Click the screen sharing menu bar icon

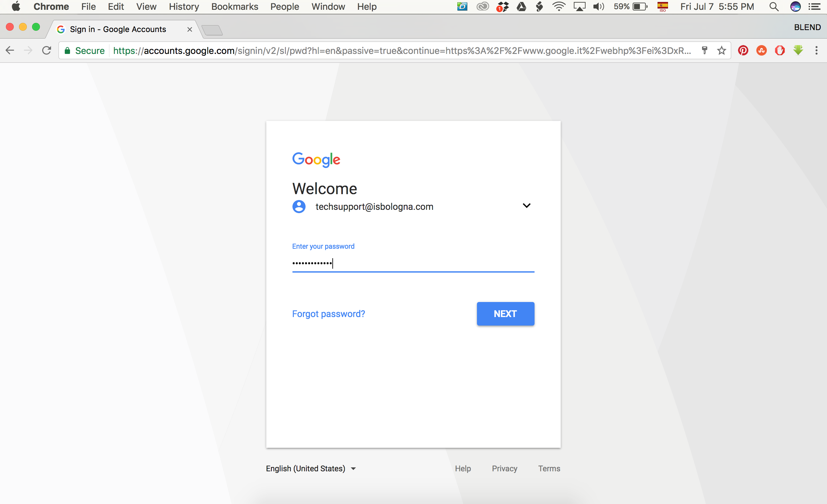(462, 6)
